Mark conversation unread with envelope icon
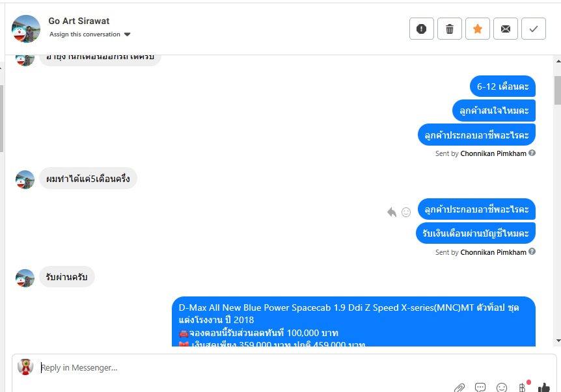The image size is (561, 392). coord(506,29)
